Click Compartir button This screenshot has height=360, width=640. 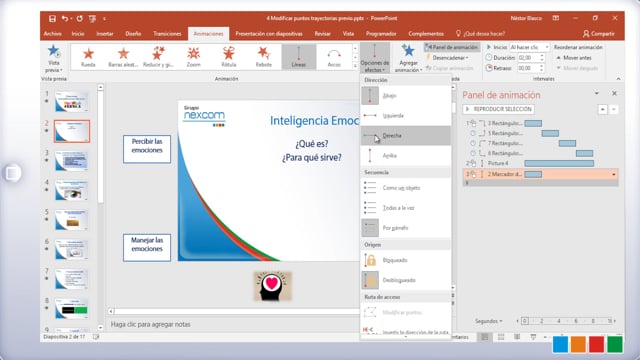pos(598,33)
